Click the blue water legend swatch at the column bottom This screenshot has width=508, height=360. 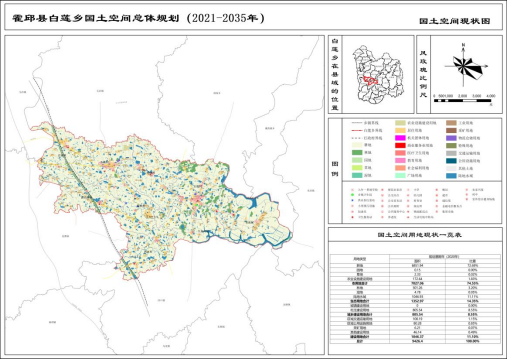[x=451, y=175]
